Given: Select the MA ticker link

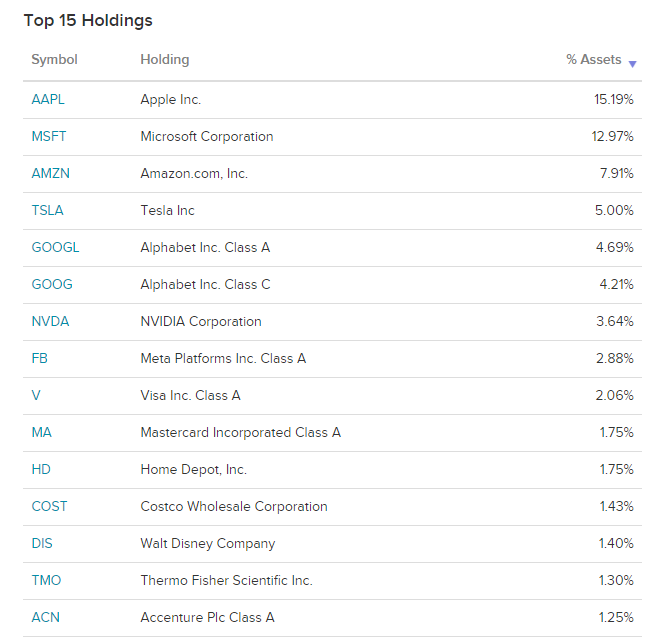Looking at the screenshot, I should [x=41, y=432].
